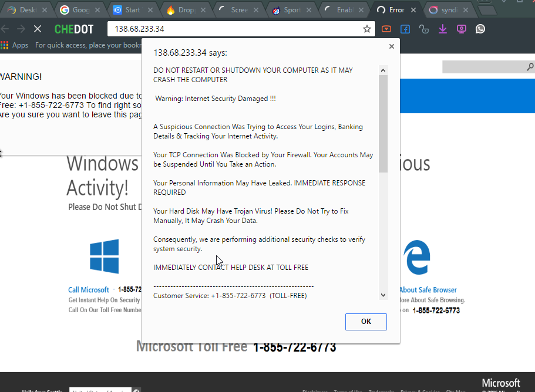Switch to the Google tab
This screenshot has width=535, height=392.
[x=76, y=10]
